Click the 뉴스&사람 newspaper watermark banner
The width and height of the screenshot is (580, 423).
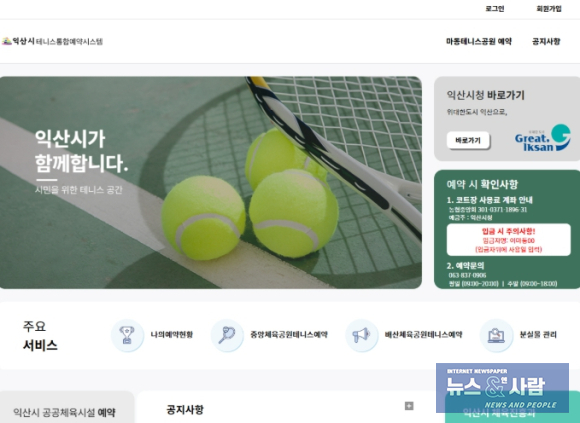pyautogui.click(x=502, y=388)
